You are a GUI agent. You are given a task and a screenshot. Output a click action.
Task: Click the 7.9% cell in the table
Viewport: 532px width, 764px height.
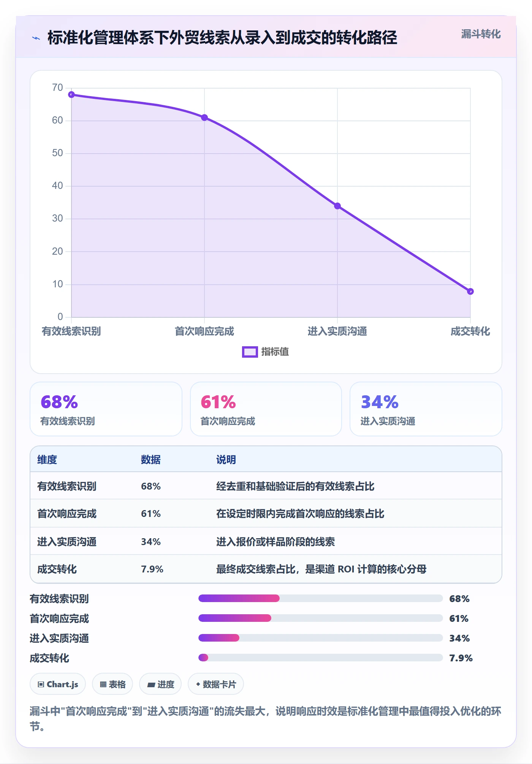point(152,569)
